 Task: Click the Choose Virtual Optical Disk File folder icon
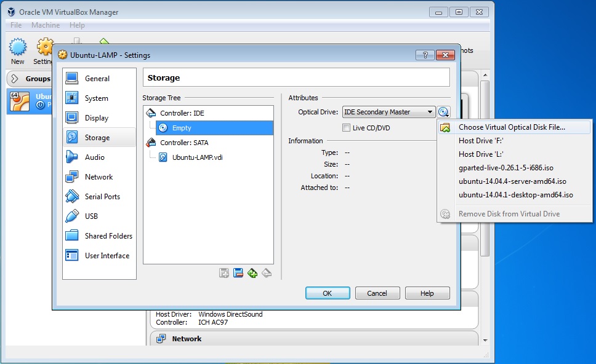tap(445, 127)
